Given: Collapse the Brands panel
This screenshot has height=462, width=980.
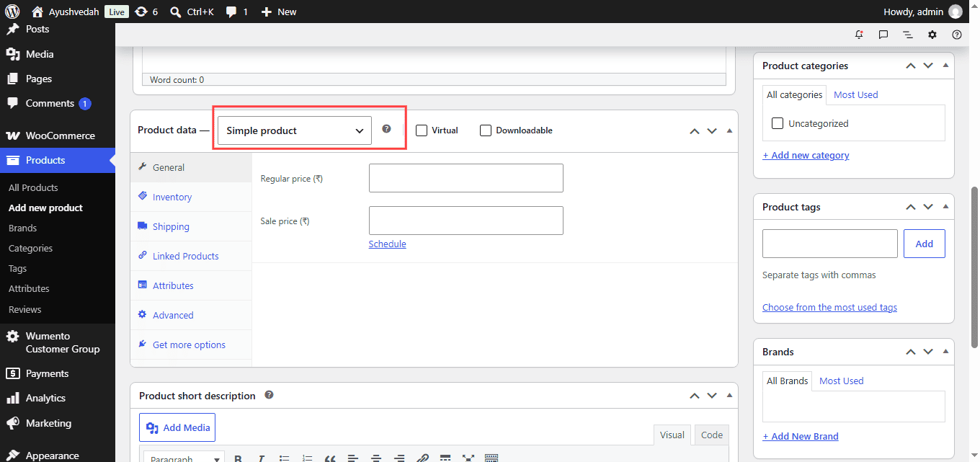Looking at the screenshot, I should [945, 352].
